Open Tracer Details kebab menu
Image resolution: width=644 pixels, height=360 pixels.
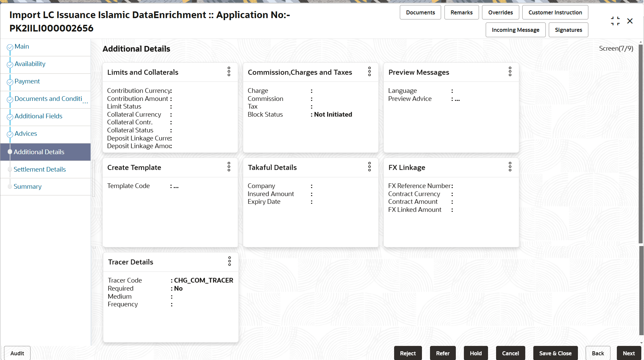pyautogui.click(x=230, y=261)
